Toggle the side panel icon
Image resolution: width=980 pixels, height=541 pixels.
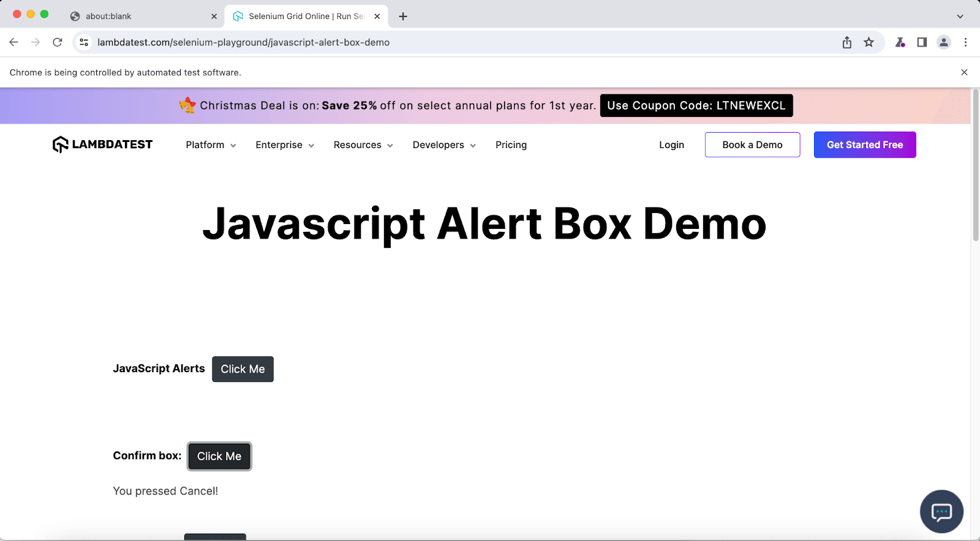pos(922,42)
